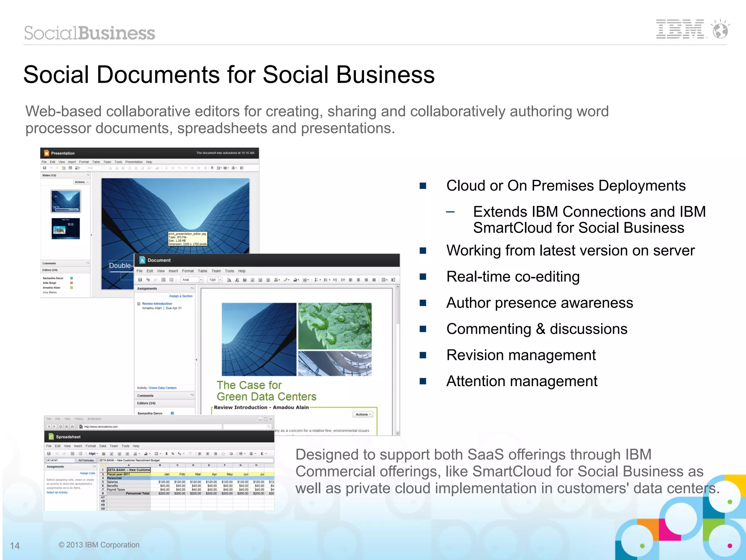Image resolution: width=746 pixels, height=560 pixels.
Task: Open the Actions dropdown in Review Introduction section
Action: tap(363, 414)
